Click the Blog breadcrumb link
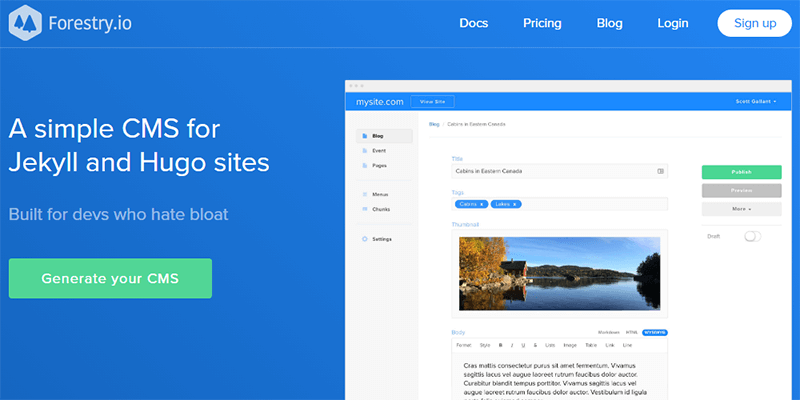The height and width of the screenshot is (400, 800). coord(434,124)
